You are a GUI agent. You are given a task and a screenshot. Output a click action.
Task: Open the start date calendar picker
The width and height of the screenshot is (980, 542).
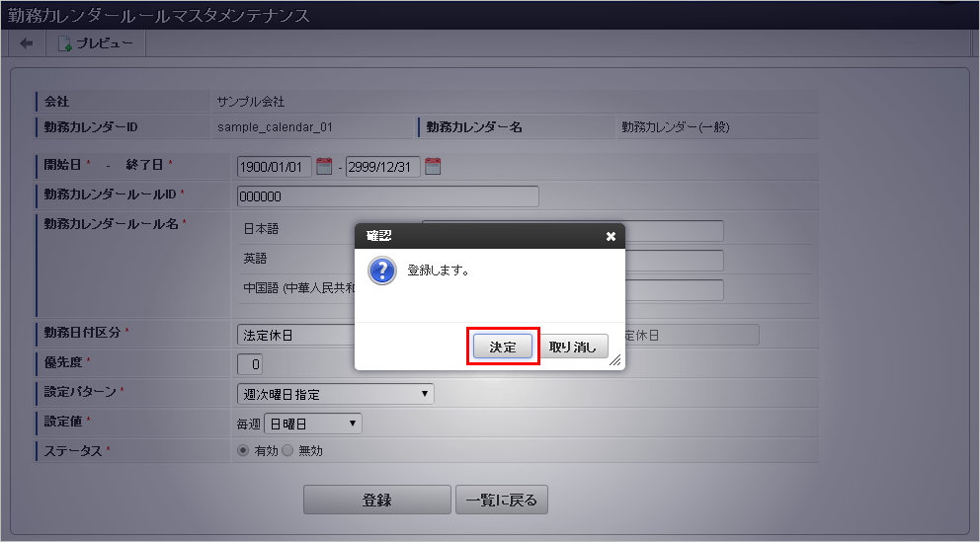click(324, 166)
